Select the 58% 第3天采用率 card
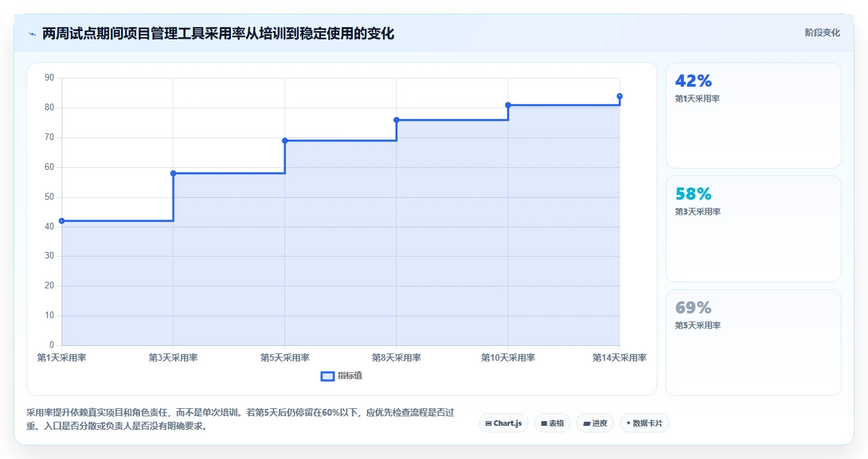This screenshot has width=868, height=459. coord(754,229)
